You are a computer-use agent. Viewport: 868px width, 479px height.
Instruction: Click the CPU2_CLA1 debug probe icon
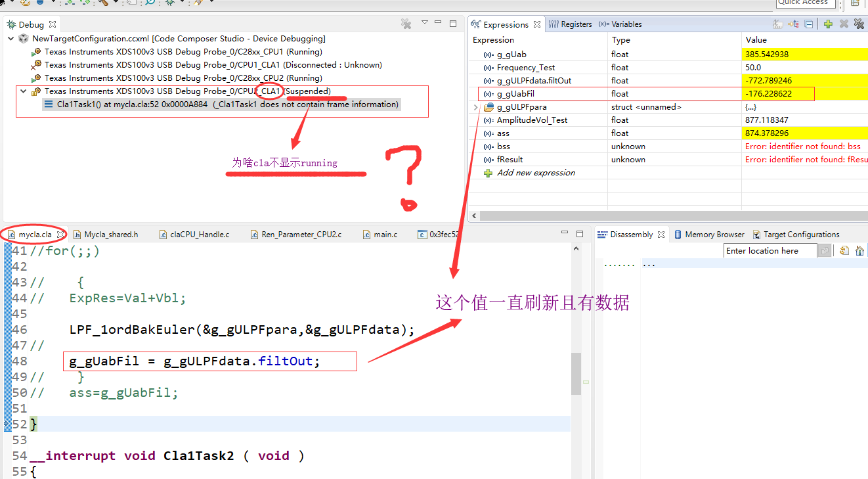(36, 91)
